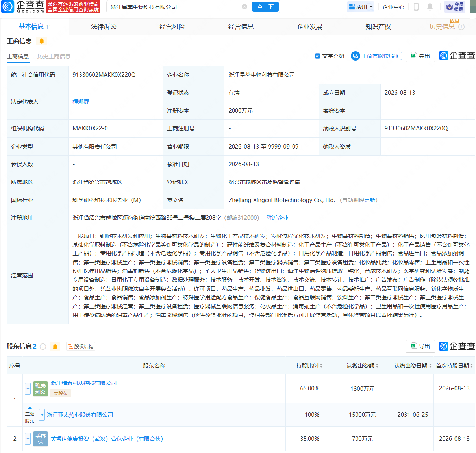Click credit code 91330602MAKK0X220Q value

coord(104,75)
